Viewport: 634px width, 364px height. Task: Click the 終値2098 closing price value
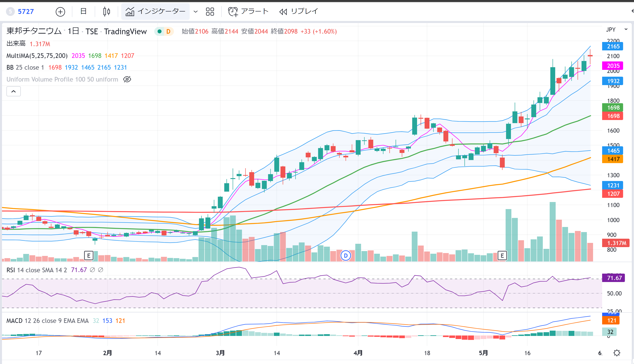click(284, 32)
